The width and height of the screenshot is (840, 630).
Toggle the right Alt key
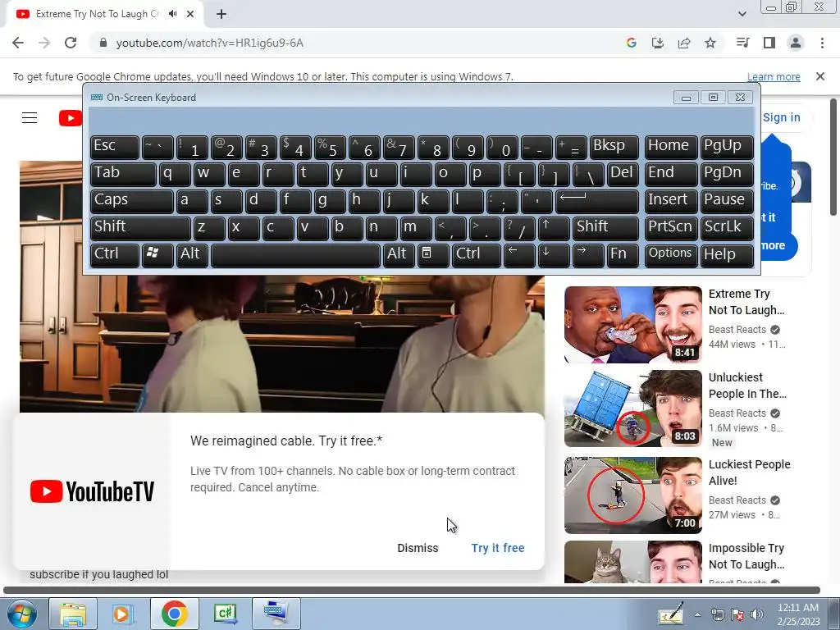tap(399, 254)
